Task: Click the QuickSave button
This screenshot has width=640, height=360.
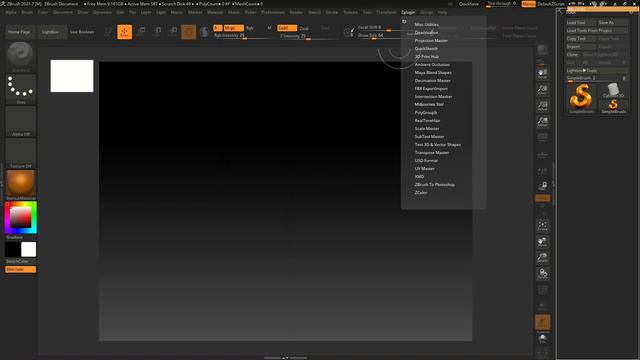Action: [469, 4]
